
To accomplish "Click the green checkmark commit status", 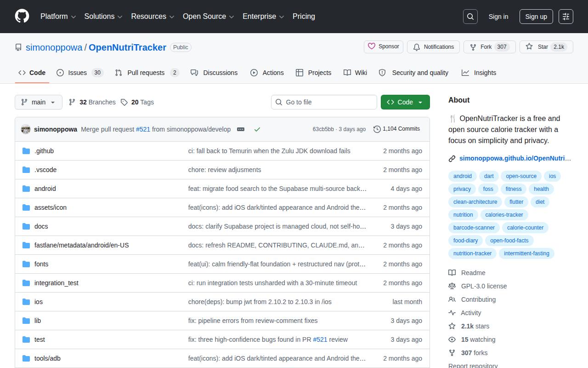I will point(257,129).
